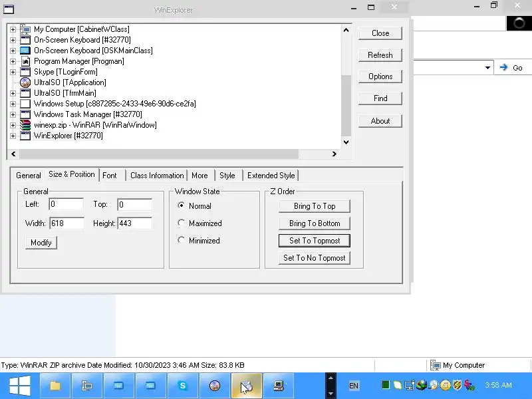This screenshot has height=399, width=532.
Task: Open the UltraISO disc taskbar button
Action: click(x=214, y=386)
